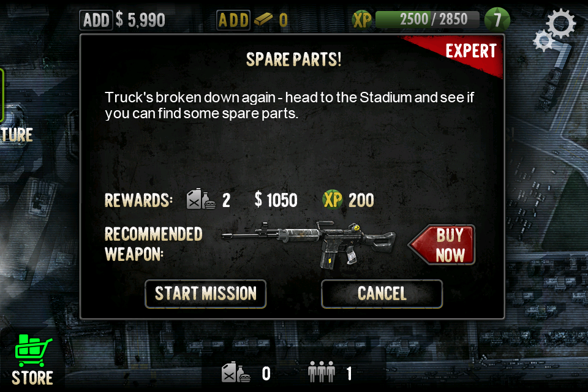
Task: Tap the bottom supplies canister icon
Action: 235,372
